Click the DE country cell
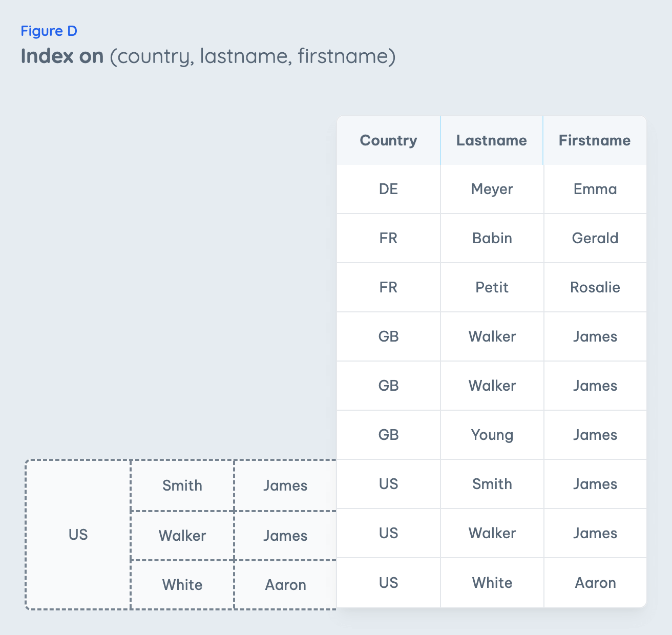 388,189
